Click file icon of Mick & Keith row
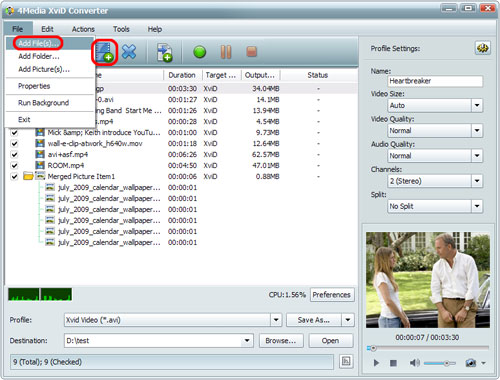Screen dimensions: 500x380 click(40, 132)
